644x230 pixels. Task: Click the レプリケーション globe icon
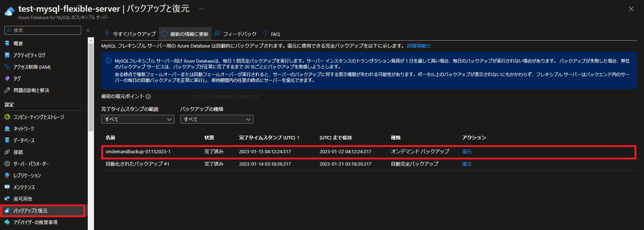7,176
